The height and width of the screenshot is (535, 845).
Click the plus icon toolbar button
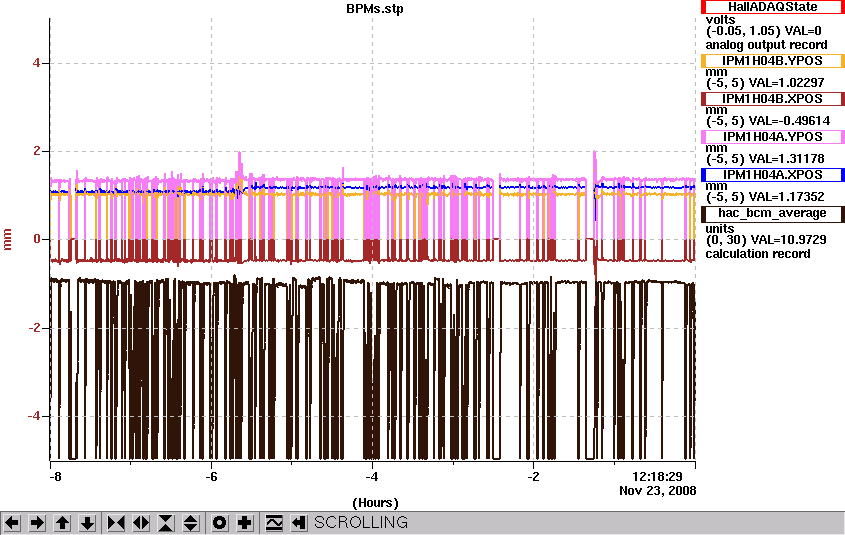pos(245,523)
